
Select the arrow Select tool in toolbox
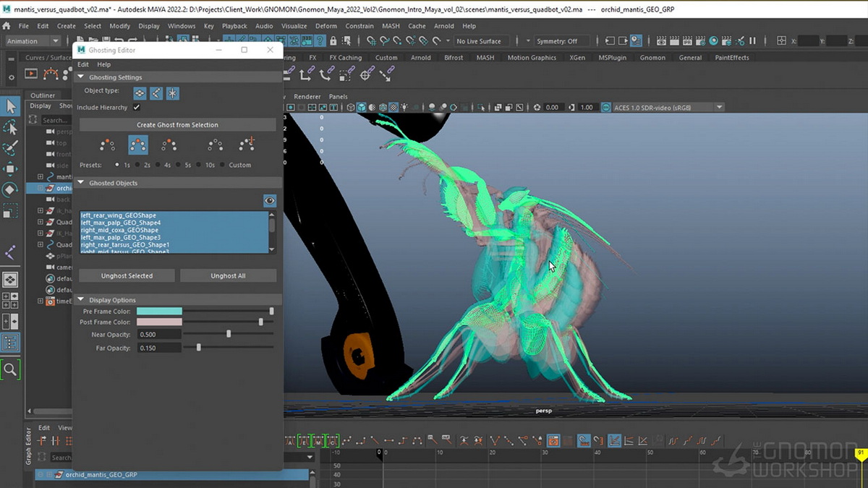tap(10, 106)
